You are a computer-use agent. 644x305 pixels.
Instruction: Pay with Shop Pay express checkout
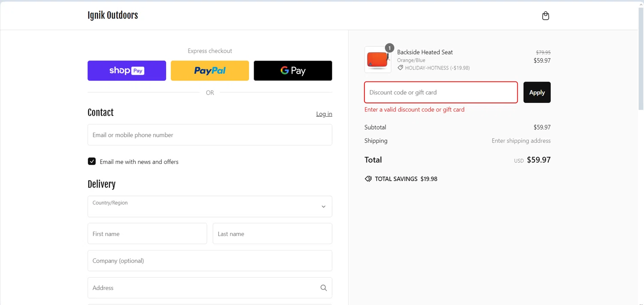tap(127, 71)
